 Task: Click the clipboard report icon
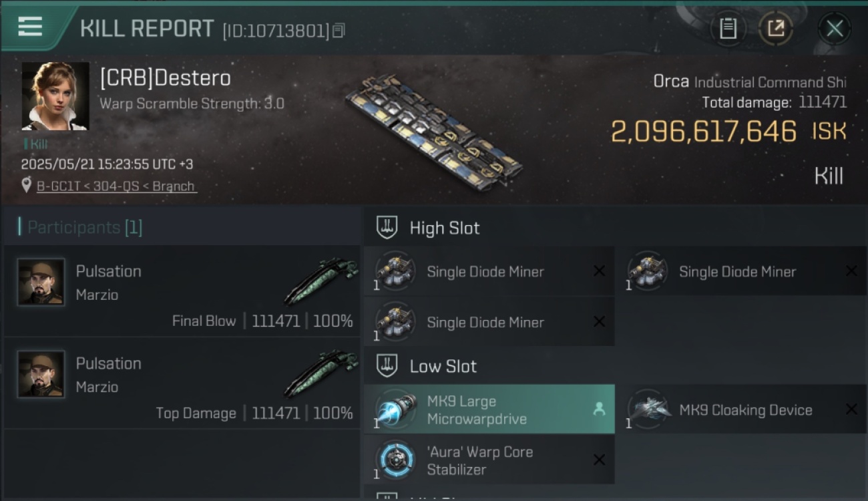728,28
